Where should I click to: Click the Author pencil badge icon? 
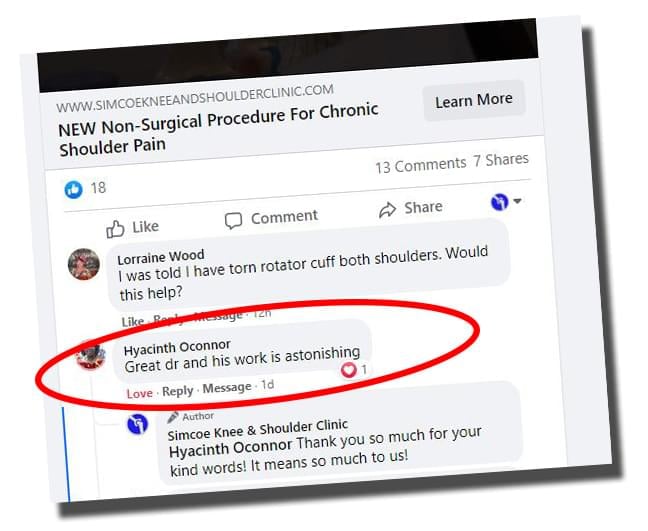(x=173, y=417)
